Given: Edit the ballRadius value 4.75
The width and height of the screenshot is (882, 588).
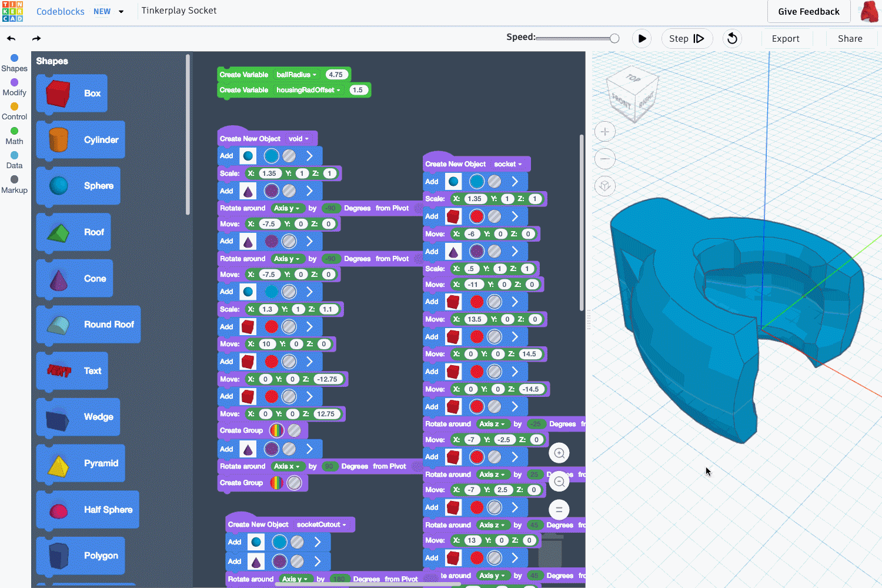Looking at the screenshot, I should coord(336,75).
